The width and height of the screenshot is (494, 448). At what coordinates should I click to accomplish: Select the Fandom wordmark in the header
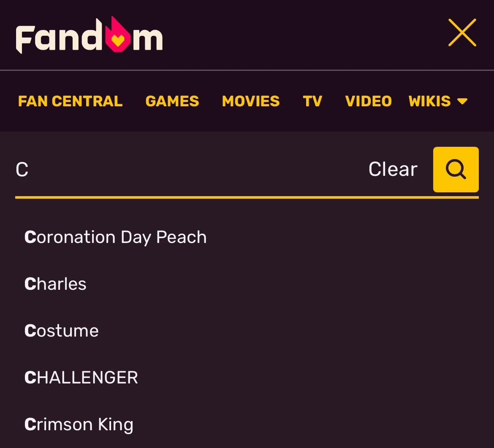tap(89, 36)
